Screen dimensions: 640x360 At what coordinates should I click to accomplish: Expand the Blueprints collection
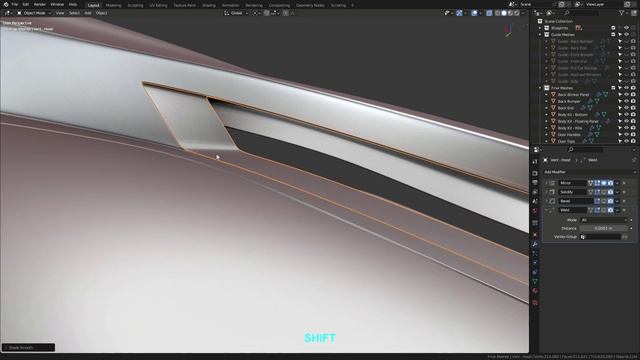540,28
